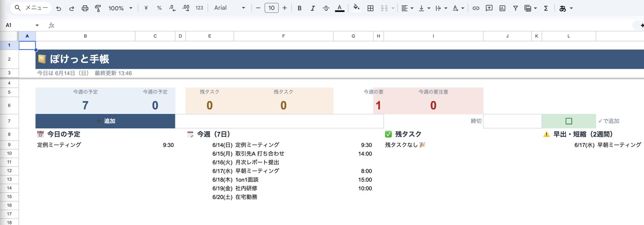Increase decimal places button
This screenshot has width=644, height=225.
coord(186,8)
